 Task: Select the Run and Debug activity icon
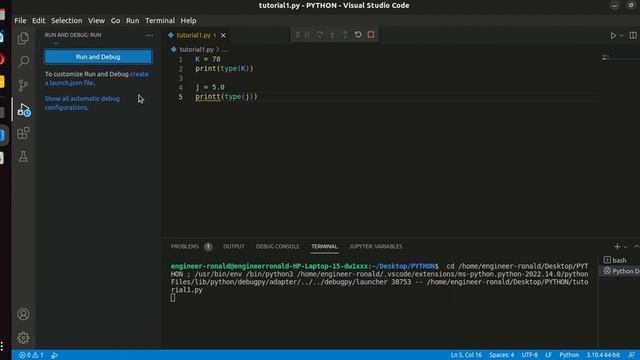[x=24, y=110]
